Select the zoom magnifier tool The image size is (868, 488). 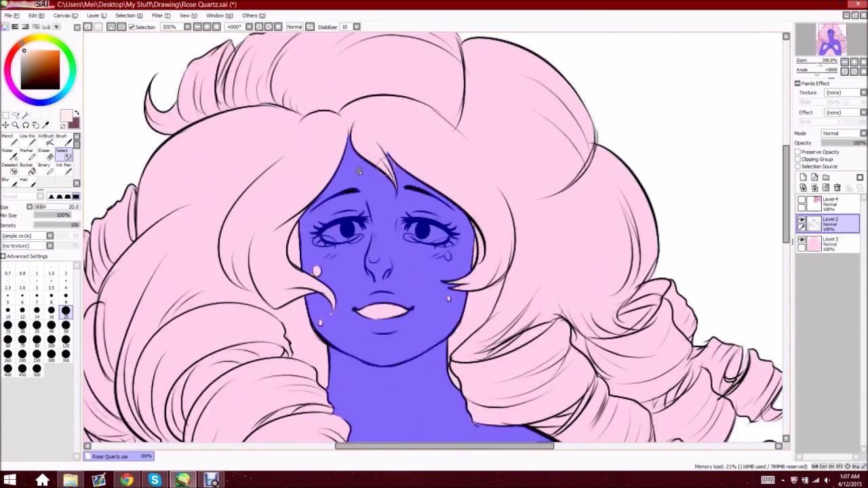pyautogui.click(x=16, y=125)
